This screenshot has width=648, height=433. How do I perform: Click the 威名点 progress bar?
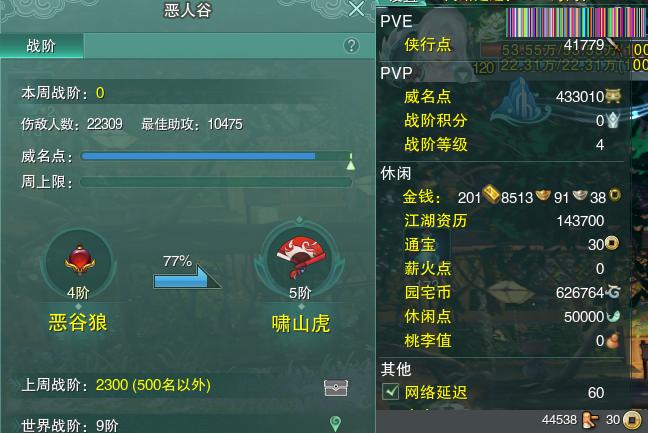click(216, 156)
